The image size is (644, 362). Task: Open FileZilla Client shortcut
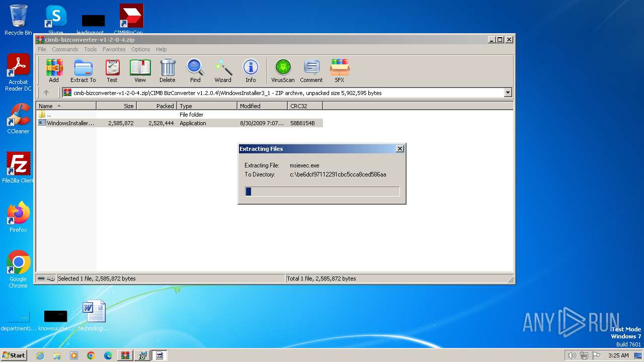[x=18, y=167]
